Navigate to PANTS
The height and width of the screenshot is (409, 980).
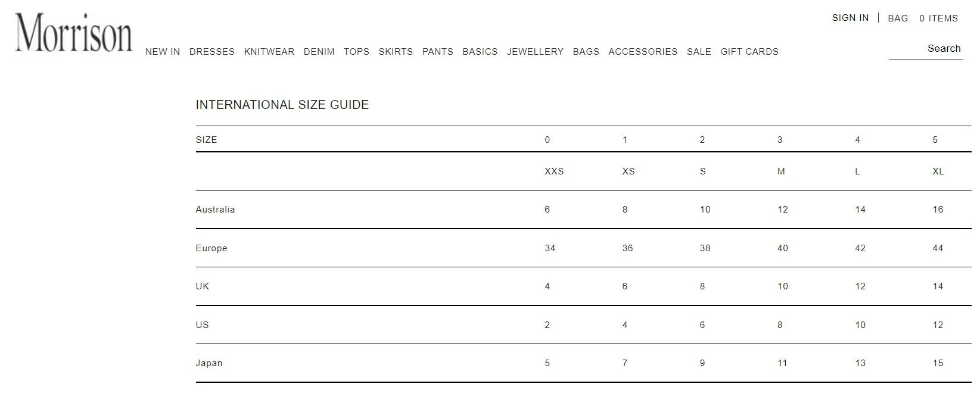click(x=438, y=52)
